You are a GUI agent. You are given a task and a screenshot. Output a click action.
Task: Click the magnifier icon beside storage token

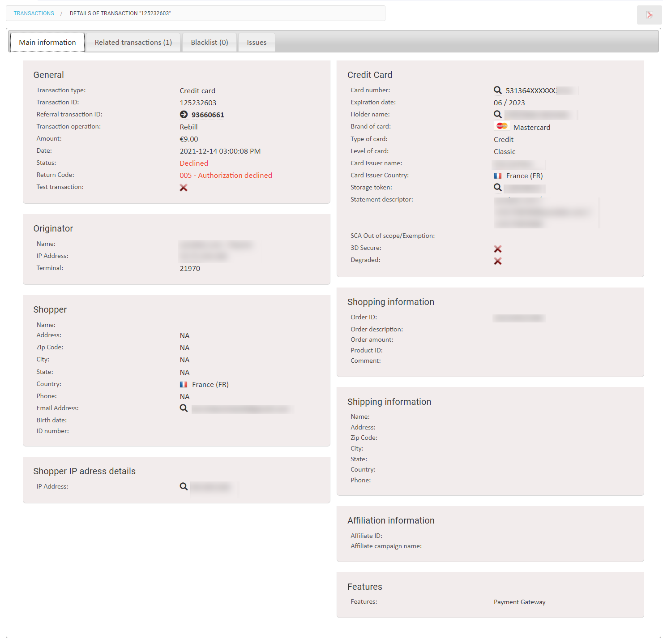click(x=498, y=188)
